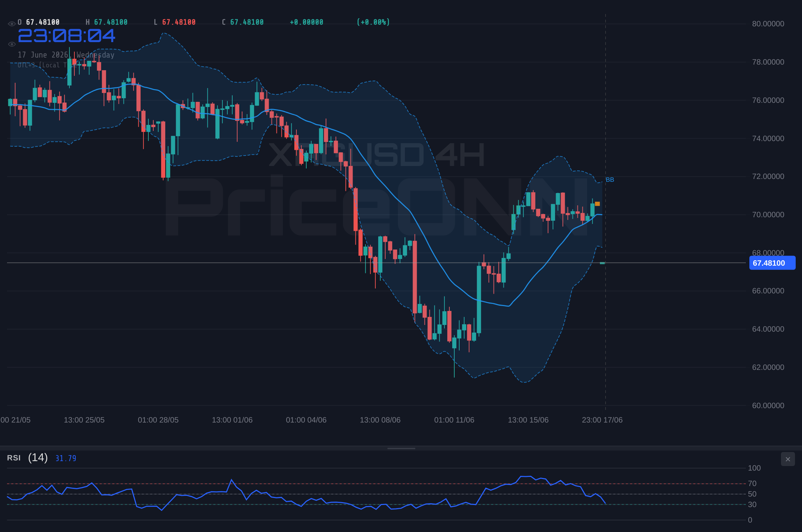The image size is (802, 532).
Task: Click the low price value L 67.48100
Action: pos(175,22)
